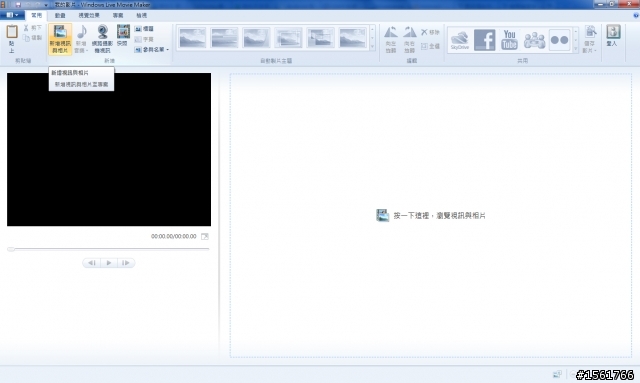Click the black video preview monitor
Screen dimensions: 640x383
pyautogui.click(x=109, y=149)
